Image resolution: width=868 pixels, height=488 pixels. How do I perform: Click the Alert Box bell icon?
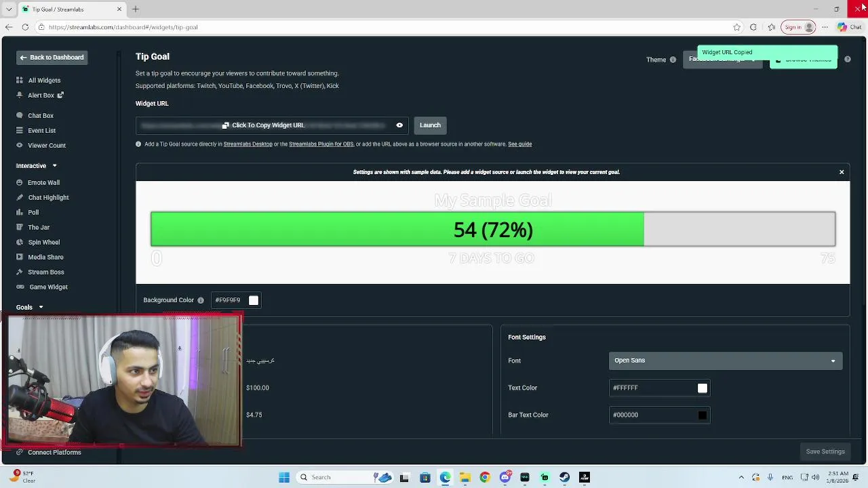point(20,96)
